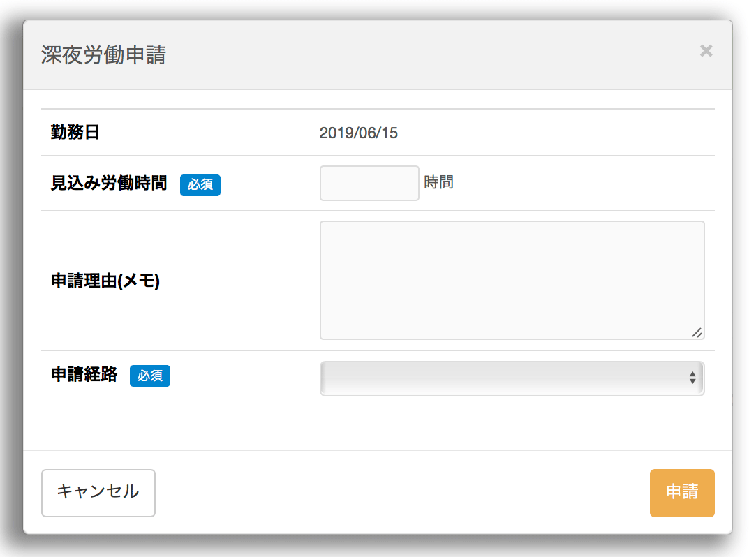Click the date value 2019/06/15
Image resolution: width=756 pixels, height=557 pixels.
[359, 133]
